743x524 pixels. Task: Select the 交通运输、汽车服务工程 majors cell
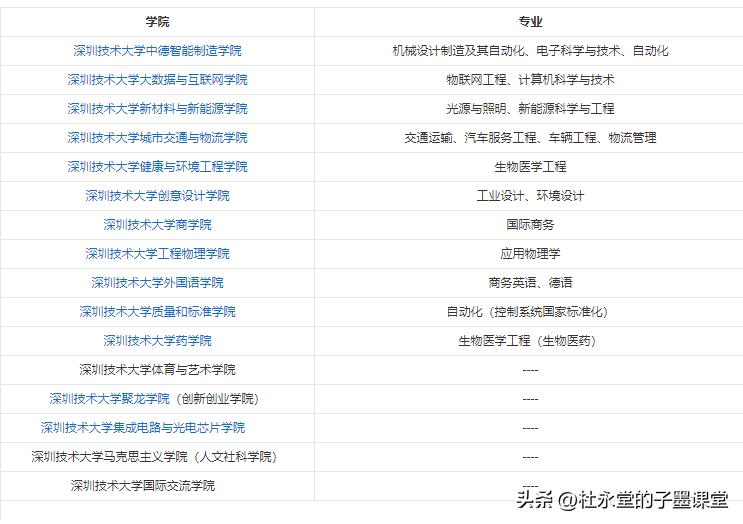(530, 137)
